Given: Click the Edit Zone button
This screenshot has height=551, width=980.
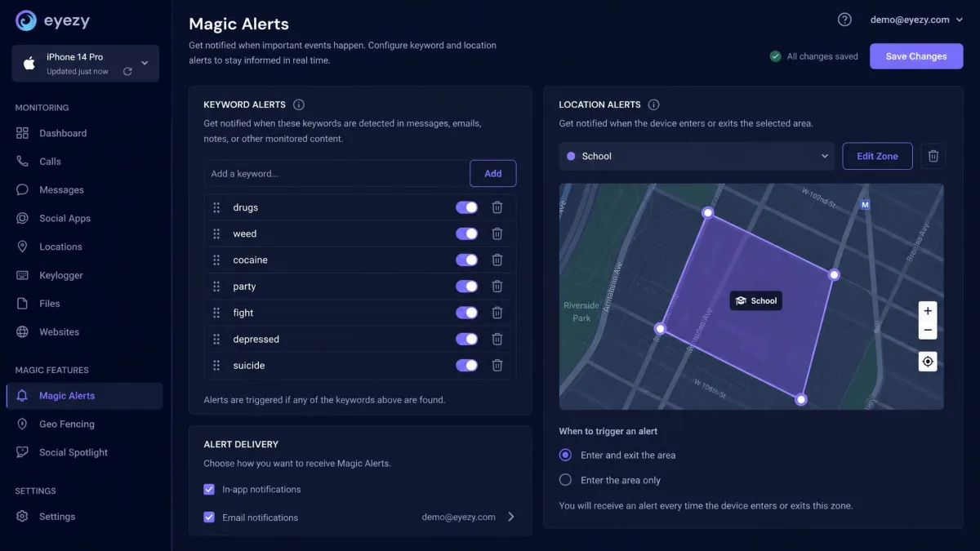Looking at the screenshot, I should (x=877, y=156).
